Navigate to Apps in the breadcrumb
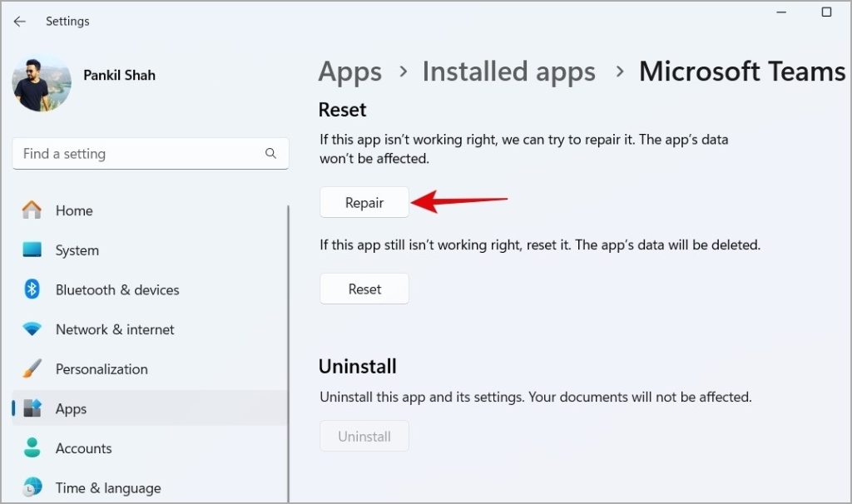The height and width of the screenshot is (504, 852). coord(350,72)
